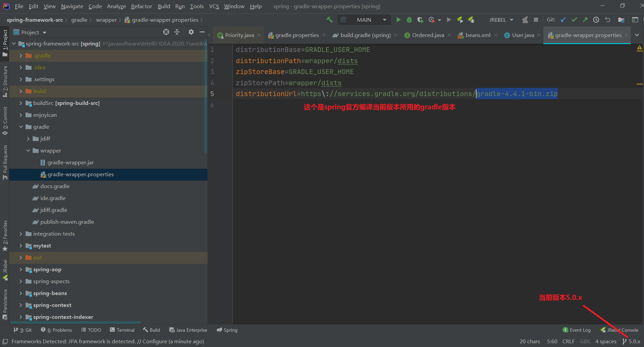Close the gradle.properties tab
Viewport: 644px width, 347px height.
(x=324, y=35)
